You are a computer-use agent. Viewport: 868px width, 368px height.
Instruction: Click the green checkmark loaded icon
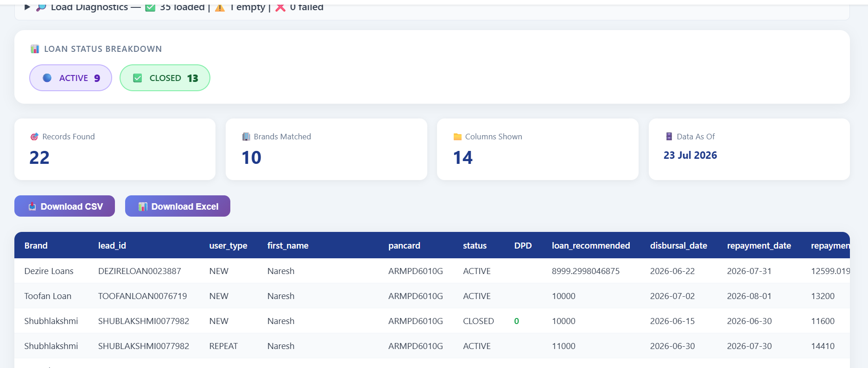[x=150, y=7]
